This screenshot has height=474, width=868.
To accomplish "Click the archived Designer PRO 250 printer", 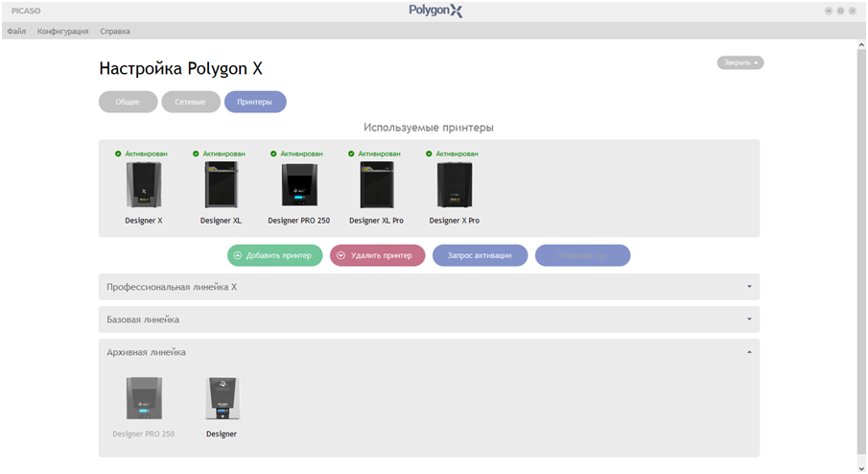I will [x=144, y=398].
